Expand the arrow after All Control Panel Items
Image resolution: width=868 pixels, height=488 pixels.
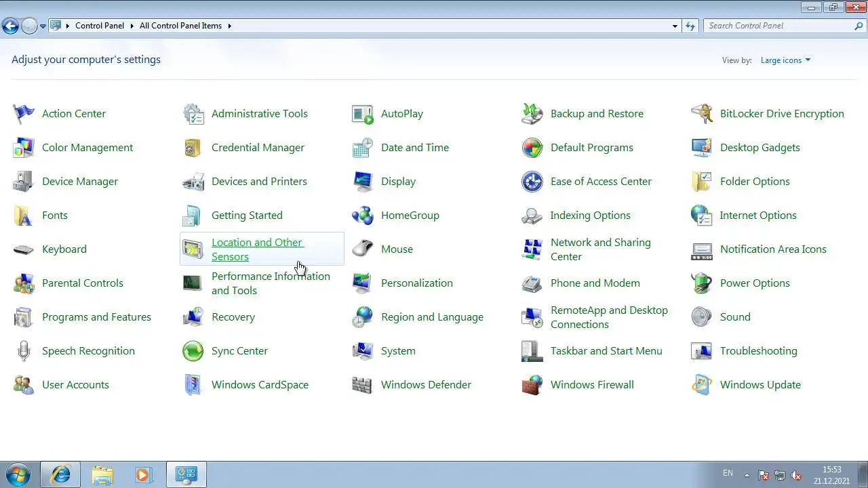point(229,26)
